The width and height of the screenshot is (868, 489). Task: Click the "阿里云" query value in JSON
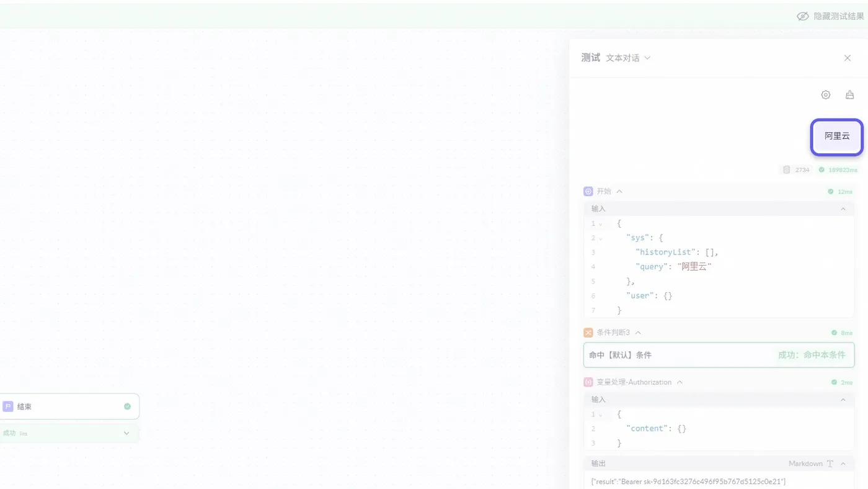pyautogui.click(x=694, y=267)
